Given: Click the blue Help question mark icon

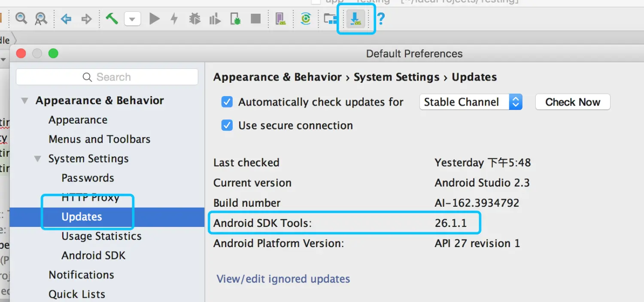Looking at the screenshot, I should [380, 18].
